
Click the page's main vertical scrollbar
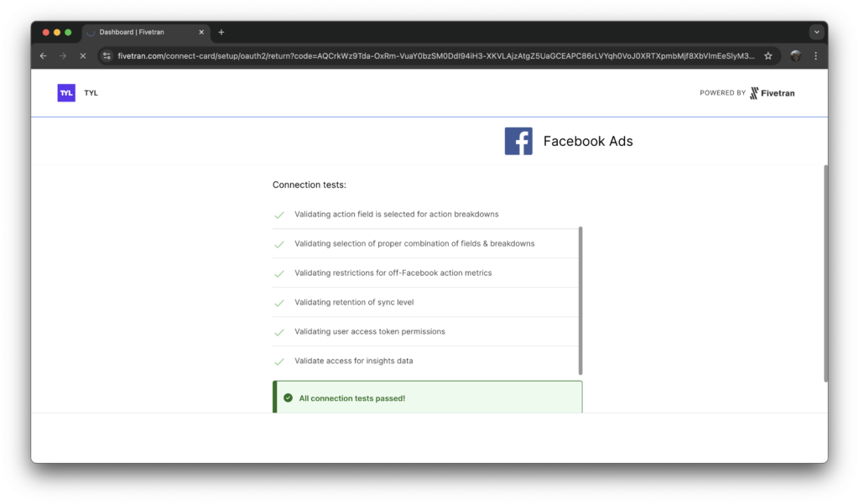click(825, 273)
